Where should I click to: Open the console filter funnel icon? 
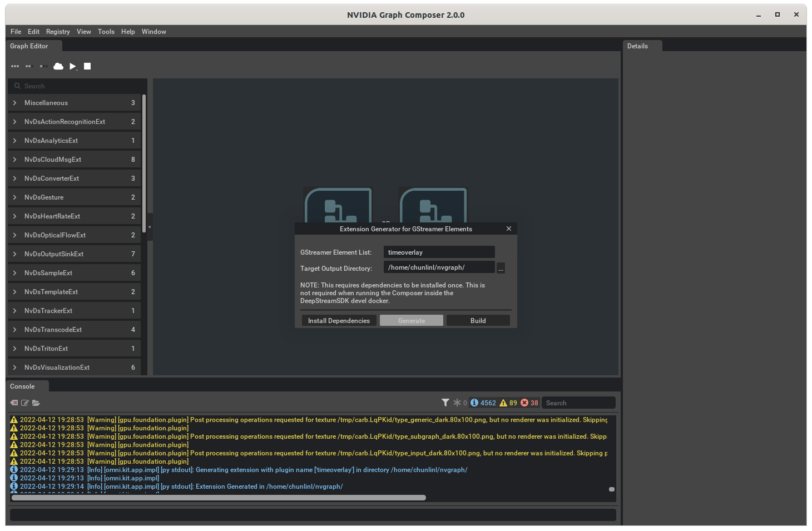[445, 402]
